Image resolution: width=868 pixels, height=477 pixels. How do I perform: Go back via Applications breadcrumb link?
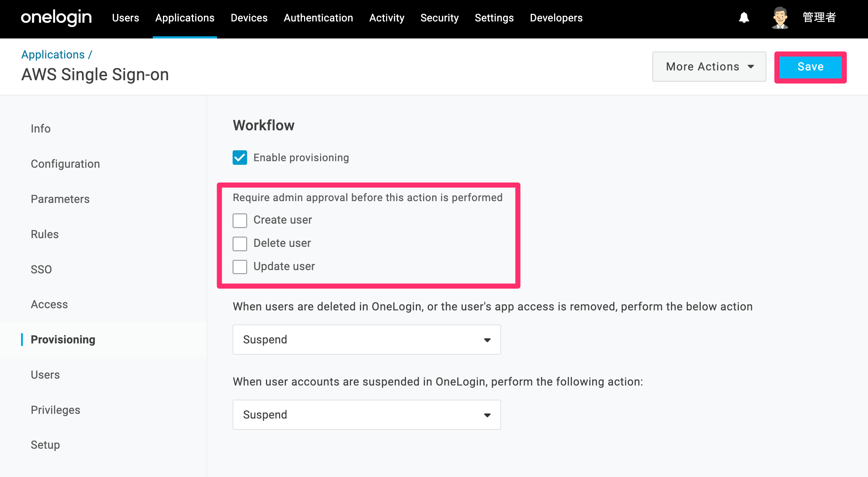tap(53, 54)
